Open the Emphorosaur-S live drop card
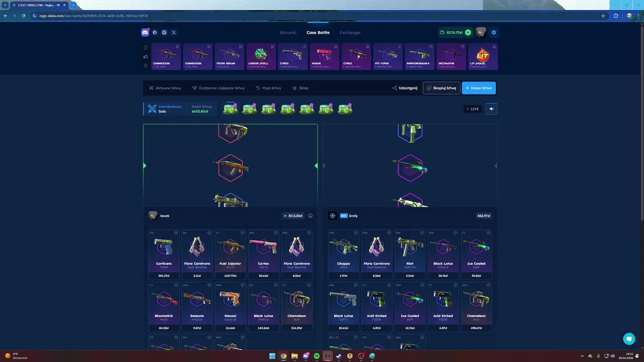Screen dimensions: 644x362 (420, 56)
